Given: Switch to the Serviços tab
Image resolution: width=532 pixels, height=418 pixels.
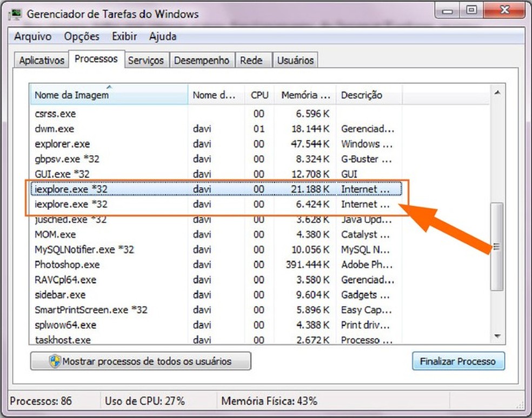Looking at the screenshot, I should tap(146, 60).
